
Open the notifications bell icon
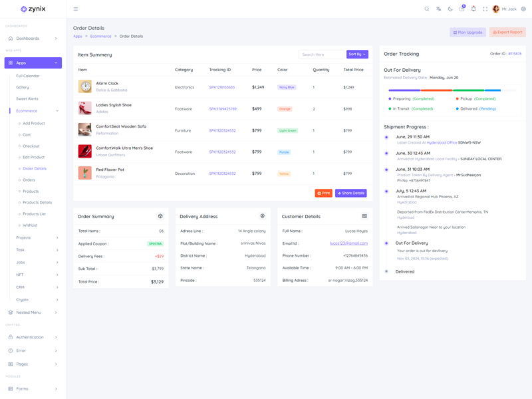(x=473, y=9)
